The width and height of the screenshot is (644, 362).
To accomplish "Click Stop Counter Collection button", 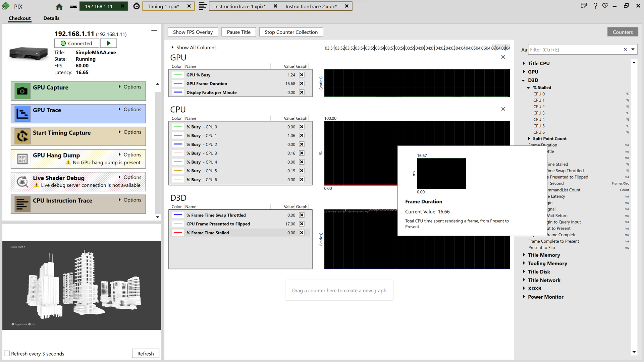I will (291, 32).
